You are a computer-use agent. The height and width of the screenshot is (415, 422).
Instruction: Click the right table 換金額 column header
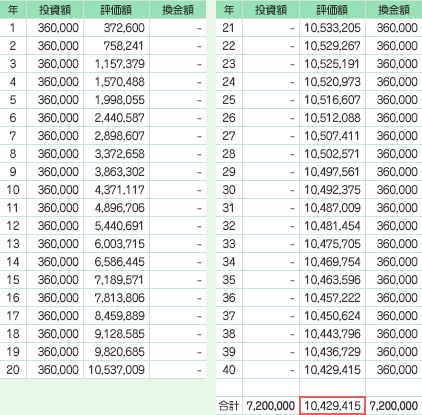click(x=394, y=9)
